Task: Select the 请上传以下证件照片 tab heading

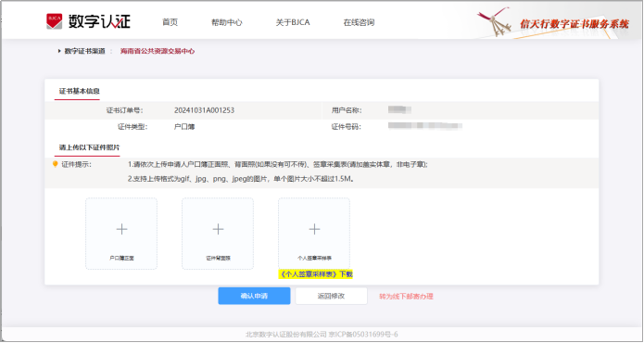Action: [89, 147]
